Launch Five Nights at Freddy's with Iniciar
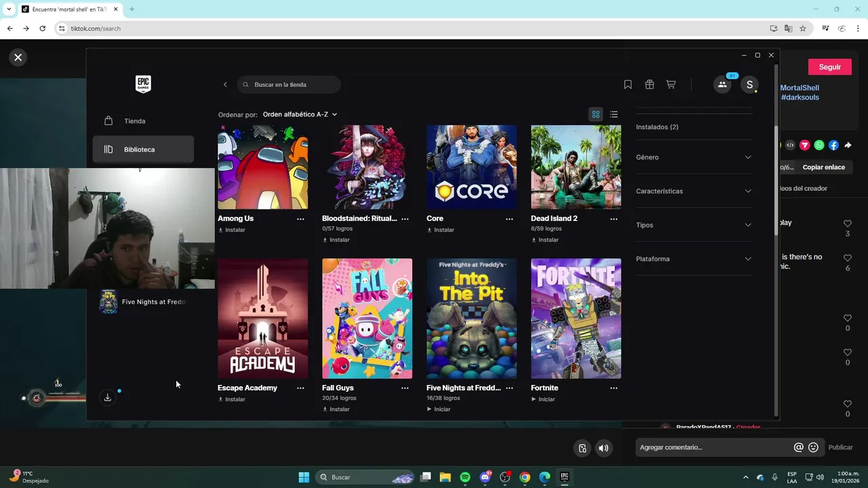Viewport: 868px width, 488px height. (x=439, y=409)
